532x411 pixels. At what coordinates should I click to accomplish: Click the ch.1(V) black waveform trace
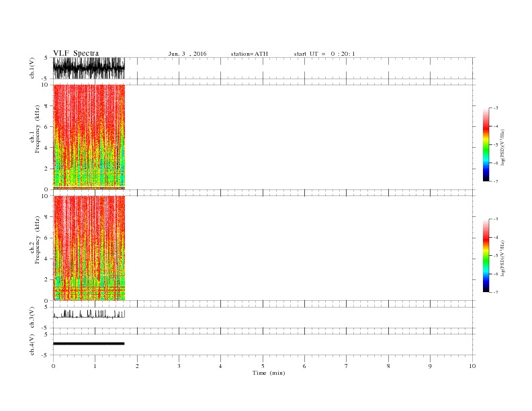pos(89,68)
